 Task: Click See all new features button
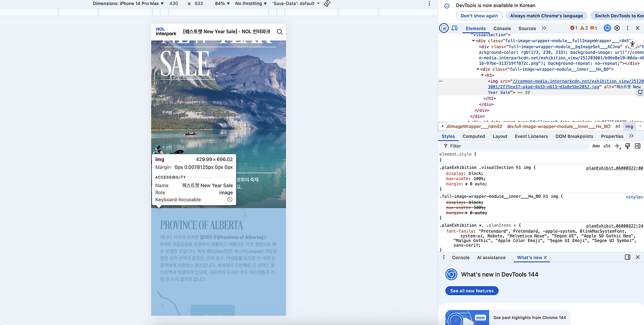point(472,291)
